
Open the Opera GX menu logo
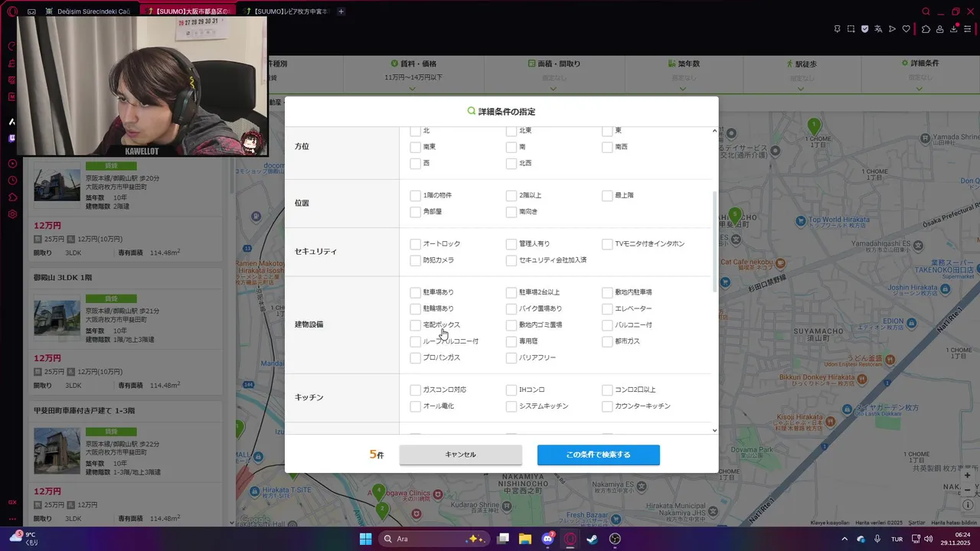(11, 11)
